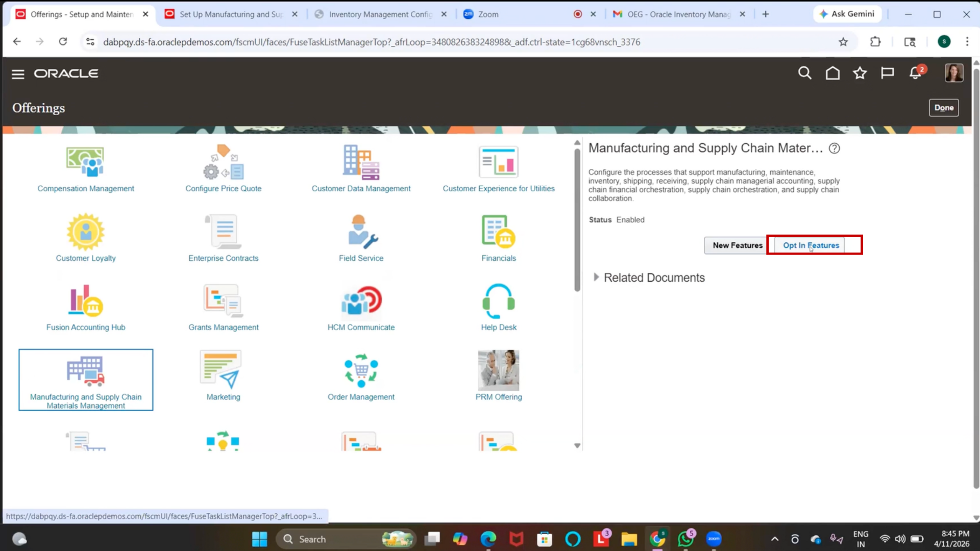The width and height of the screenshot is (980, 551).
Task: Switch to OEG Oracle Inventory Gmail tab
Action: [679, 14]
